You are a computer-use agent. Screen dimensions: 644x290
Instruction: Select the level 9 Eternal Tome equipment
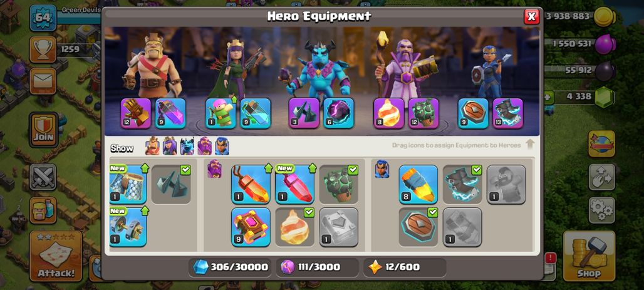point(251,227)
